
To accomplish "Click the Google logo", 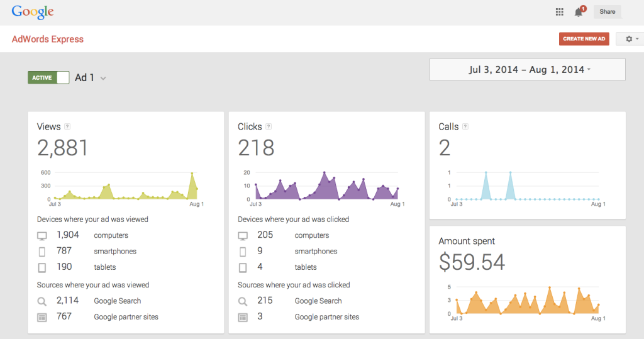I will (33, 13).
